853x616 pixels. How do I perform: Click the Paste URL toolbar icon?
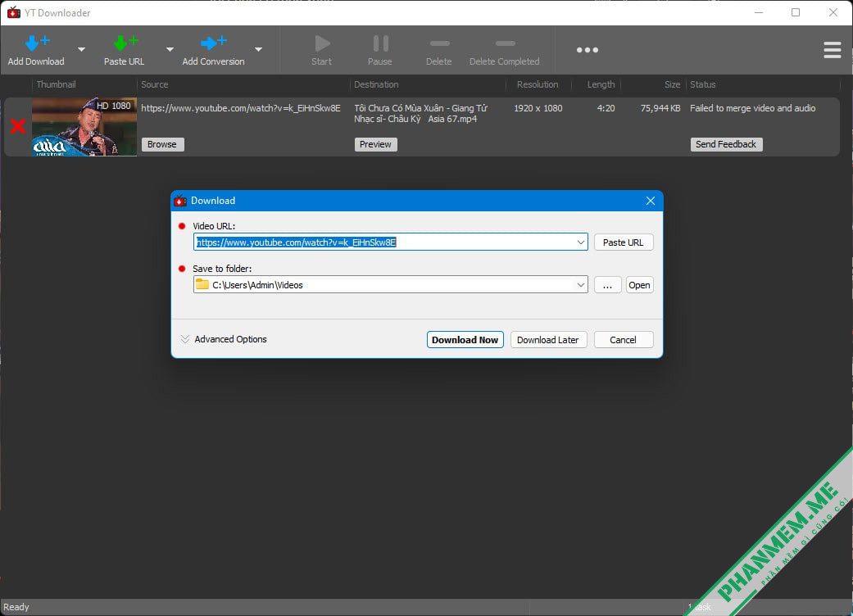[x=125, y=43]
